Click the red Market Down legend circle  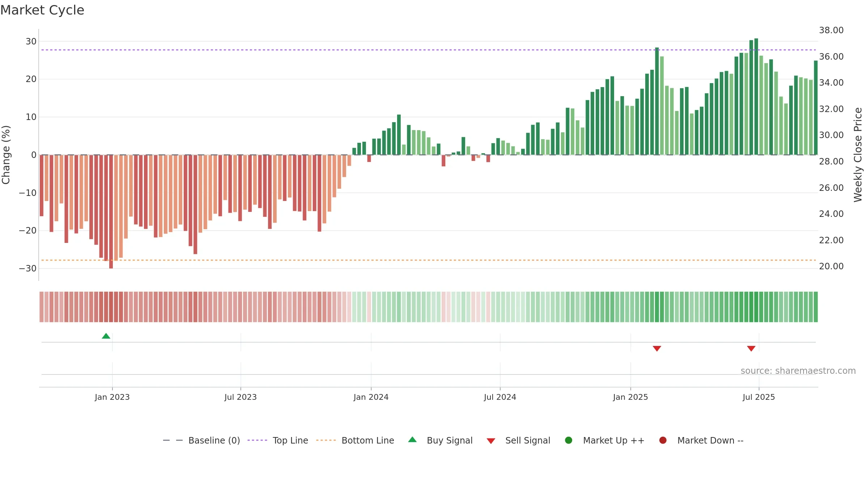663,440
